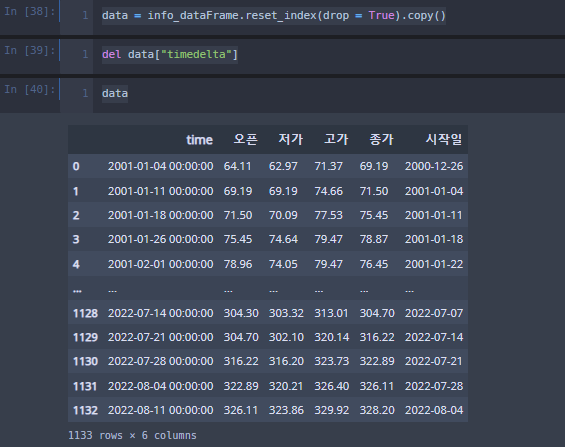Click the 저가 value 320.21
This screenshot has height=447, width=565.
click(286, 386)
